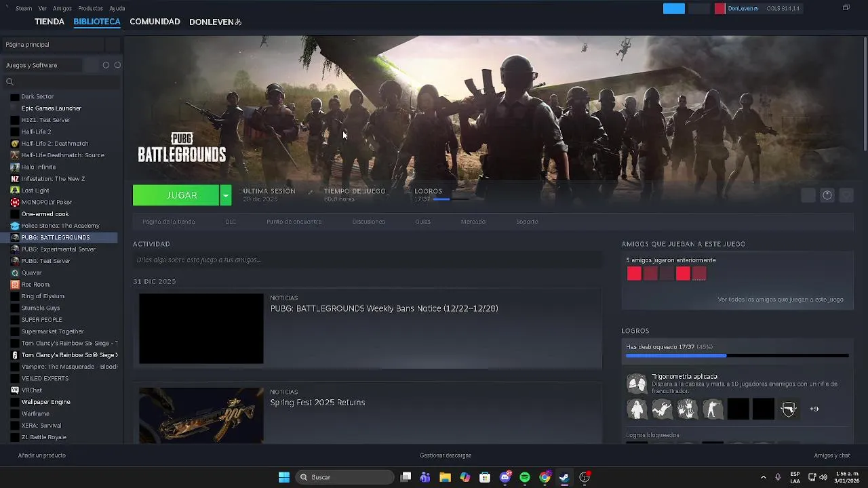The width and height of the screenshot is (868, 488).
Task: Click the Windows taskbar Buscar search box
Action: pos(345,477)
